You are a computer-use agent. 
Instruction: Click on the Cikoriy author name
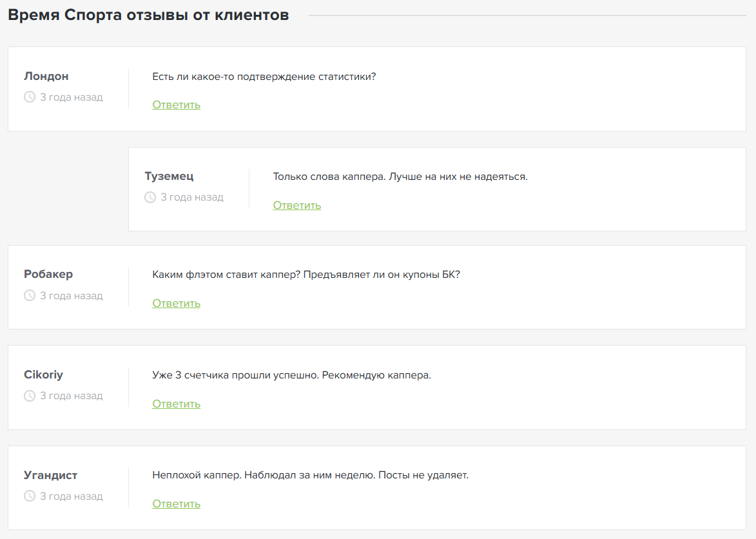43,375
